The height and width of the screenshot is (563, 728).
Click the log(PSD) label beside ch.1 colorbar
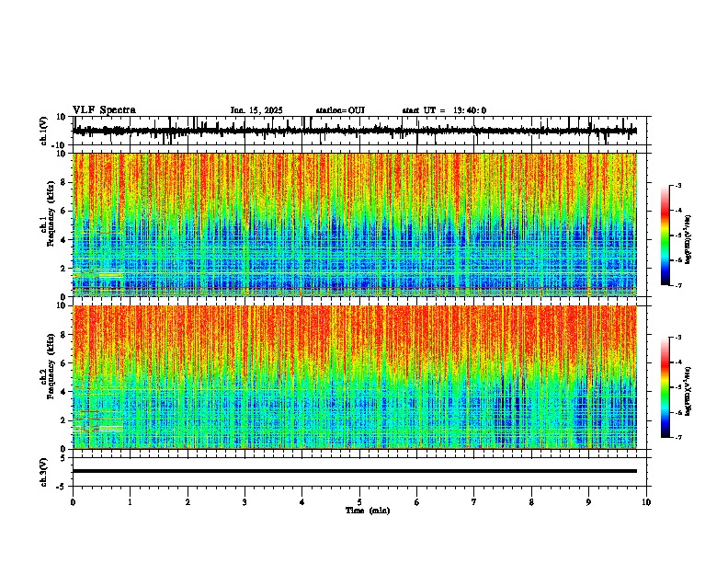688,240
